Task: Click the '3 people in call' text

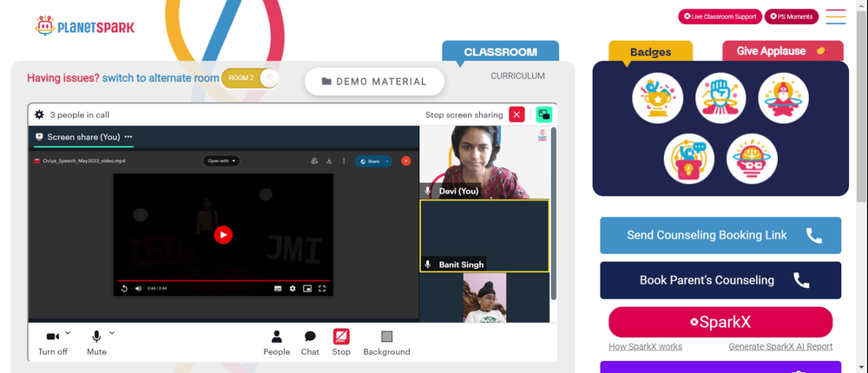Action: coord(80,115)
